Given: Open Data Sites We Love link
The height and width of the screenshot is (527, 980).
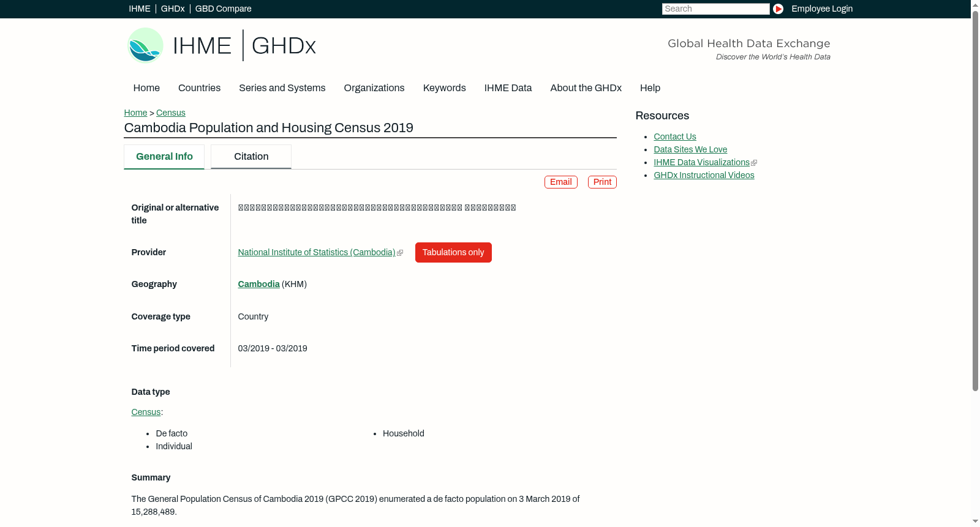Looking at the screenshot, I should click(x=690, y=149).
